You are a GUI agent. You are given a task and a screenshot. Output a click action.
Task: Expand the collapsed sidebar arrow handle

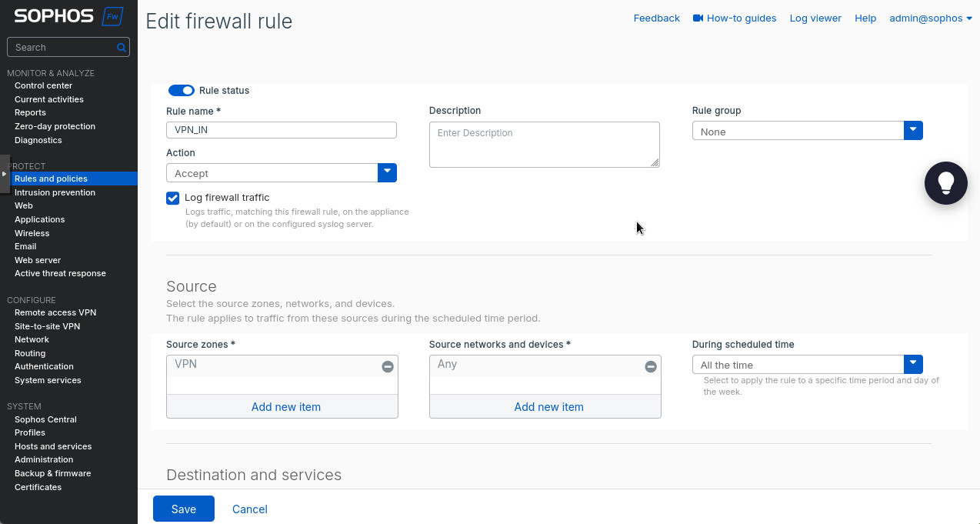click(5, 175)
